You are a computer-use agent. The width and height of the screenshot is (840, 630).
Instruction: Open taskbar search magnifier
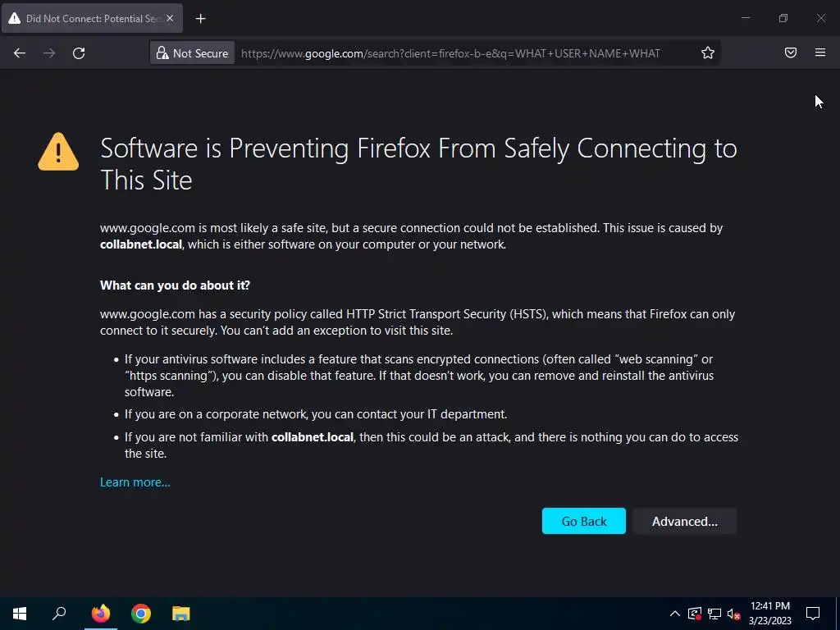coord(59,614)
